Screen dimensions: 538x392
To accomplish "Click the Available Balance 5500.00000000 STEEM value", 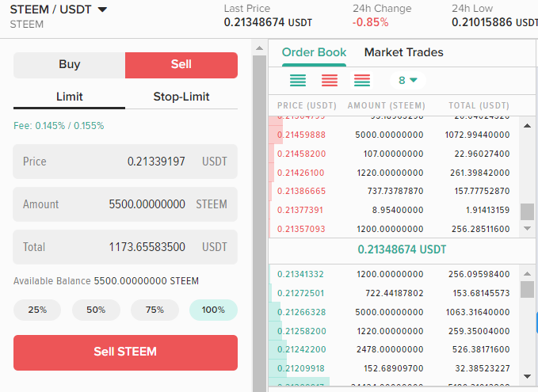I will click(146, 281).
